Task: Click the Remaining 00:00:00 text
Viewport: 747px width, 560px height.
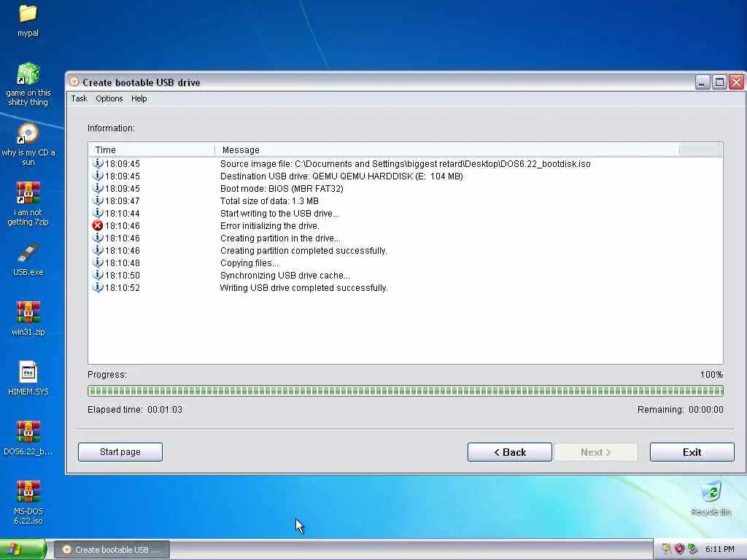Action: (x=681, y=410)
